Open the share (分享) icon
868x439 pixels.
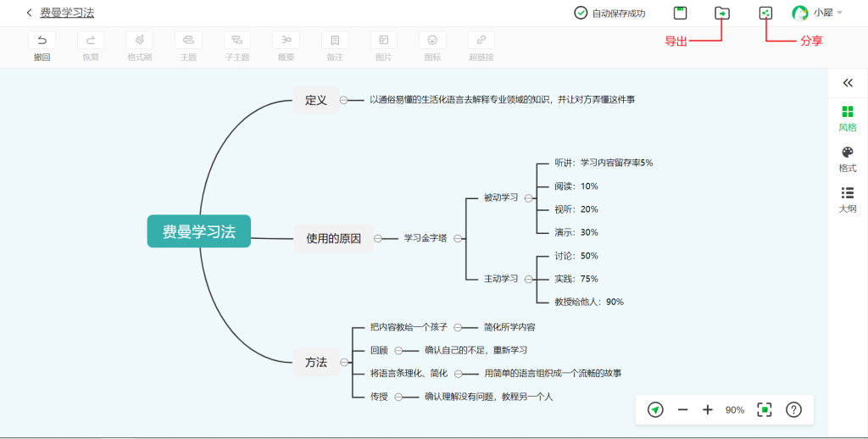[x=765, y=13]
